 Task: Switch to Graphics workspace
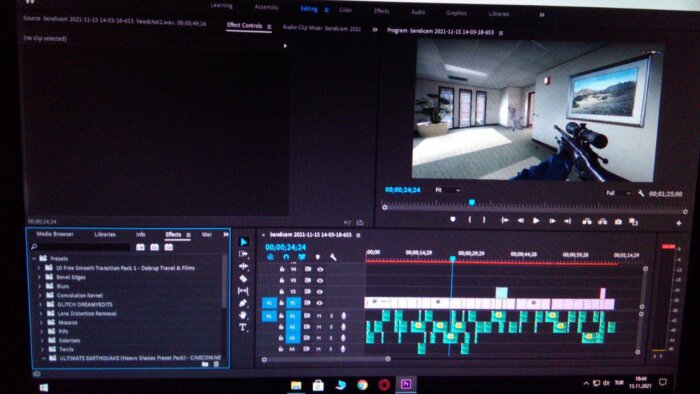(456, 12)
